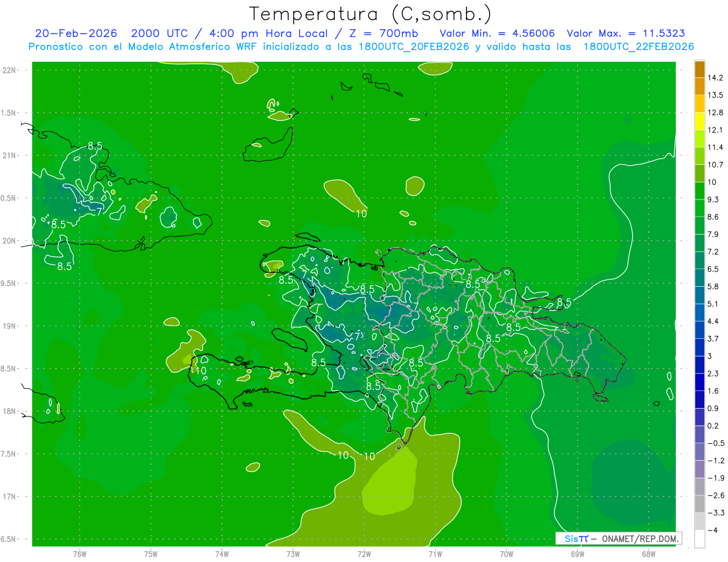Click the "19N" latitude axis label
Screen dimensions: 728x562
(9, 326)
